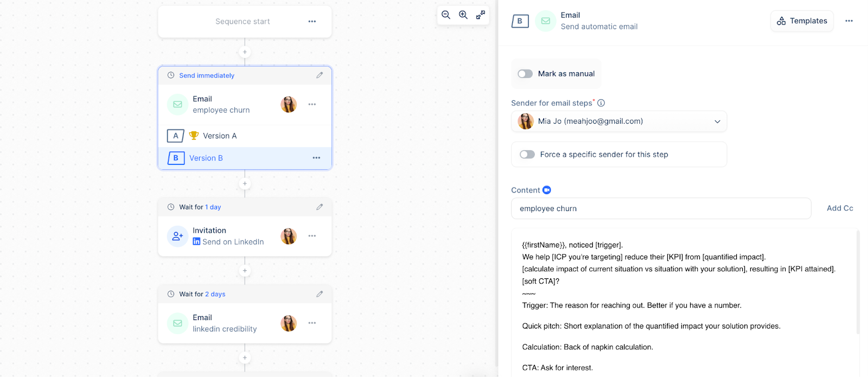The width and height of the screenshot is (868, 377).
Task: Add step below Sequence start
Action: pyautogui.click(x=245, y=52)
